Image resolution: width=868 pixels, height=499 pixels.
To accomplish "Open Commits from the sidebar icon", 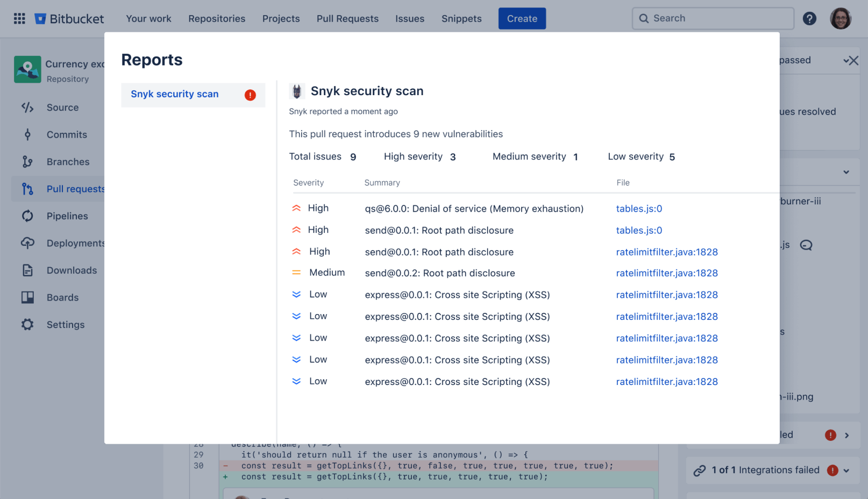I will tap(27, 134).
